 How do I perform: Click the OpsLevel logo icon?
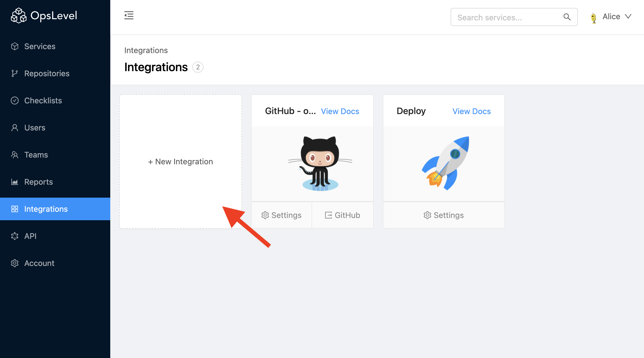click(x=18, y=16)
